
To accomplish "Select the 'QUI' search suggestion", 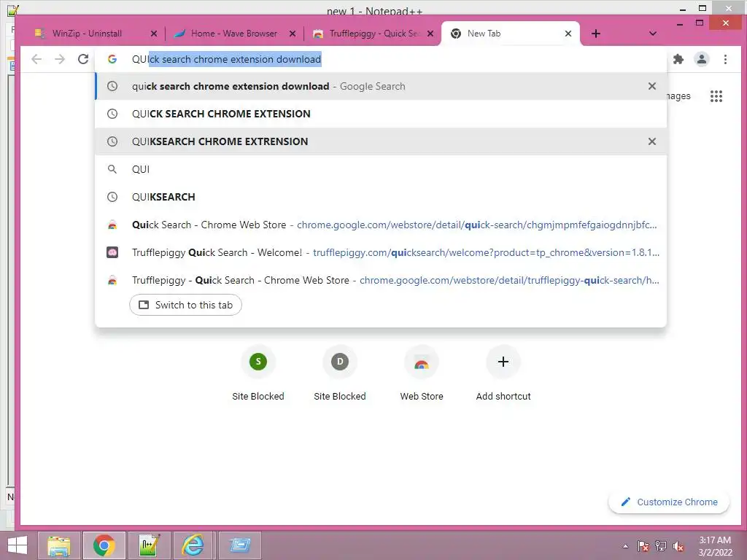I will point(381,169).
